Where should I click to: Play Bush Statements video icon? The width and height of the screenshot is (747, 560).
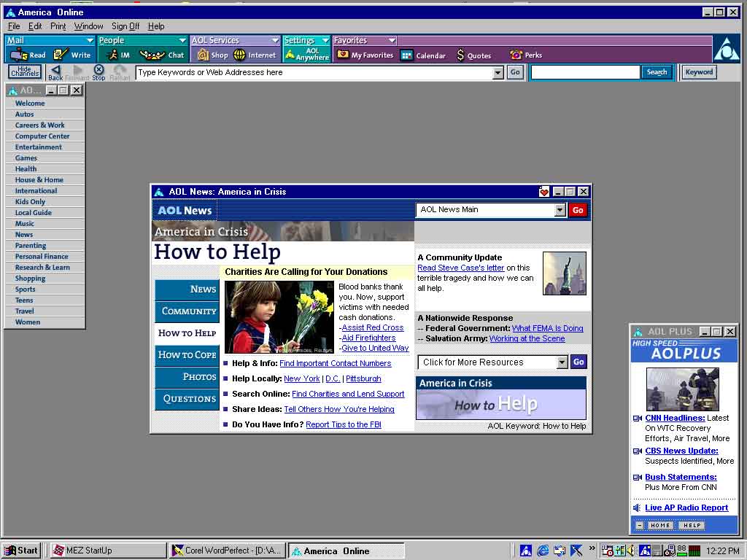637,477
